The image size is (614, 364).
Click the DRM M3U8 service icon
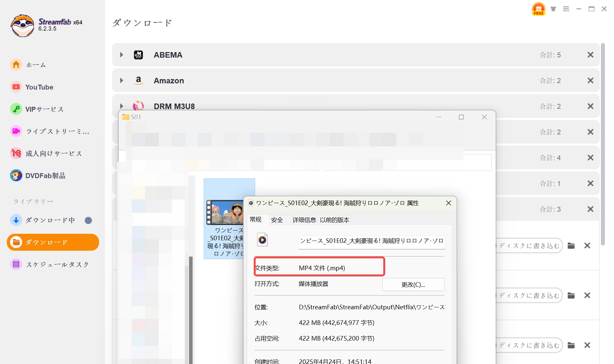tap(139, 105)
